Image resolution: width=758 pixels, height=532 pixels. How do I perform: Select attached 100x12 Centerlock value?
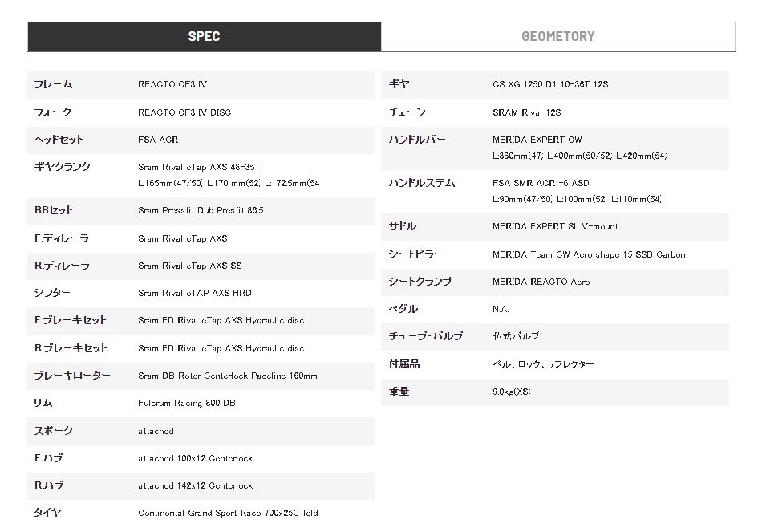[x=195, y=458]
